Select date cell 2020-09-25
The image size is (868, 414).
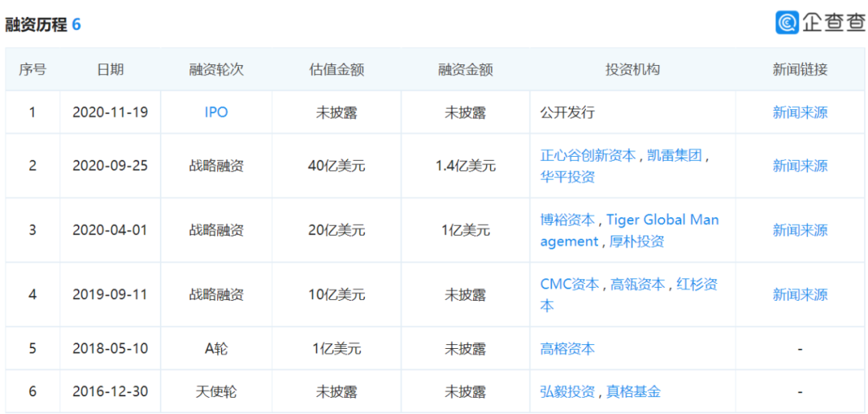pos(110,166)
